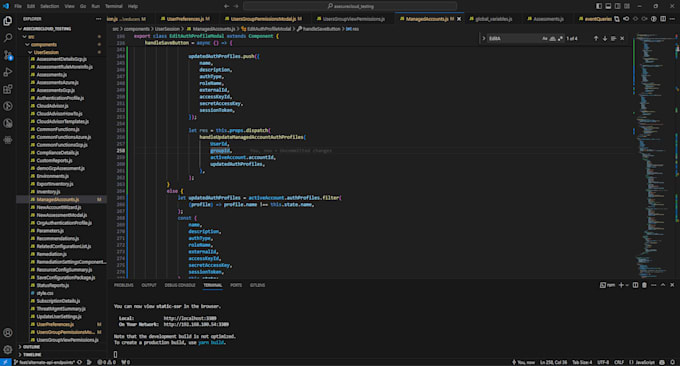The image size is (680, 366).
Task: Open the Run and Debug view
Action: (8, 72)
